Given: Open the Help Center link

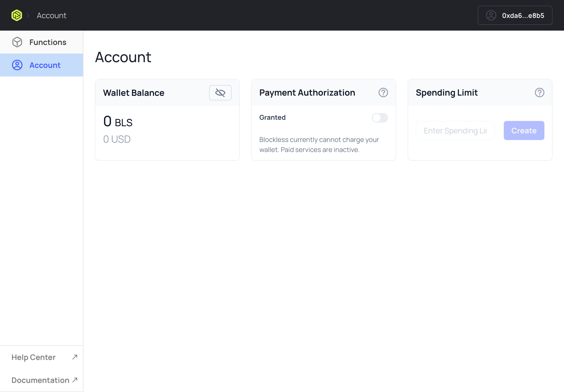Looking at the screenshot, I should tap(33, 357).
